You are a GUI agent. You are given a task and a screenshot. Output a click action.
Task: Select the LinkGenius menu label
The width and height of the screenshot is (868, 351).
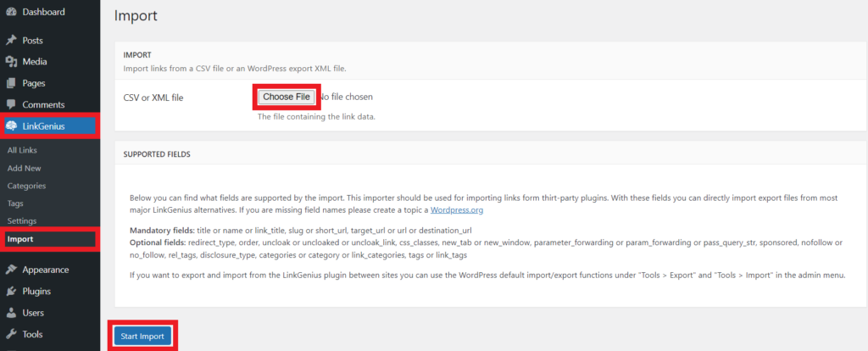click(x=44, y=126)
